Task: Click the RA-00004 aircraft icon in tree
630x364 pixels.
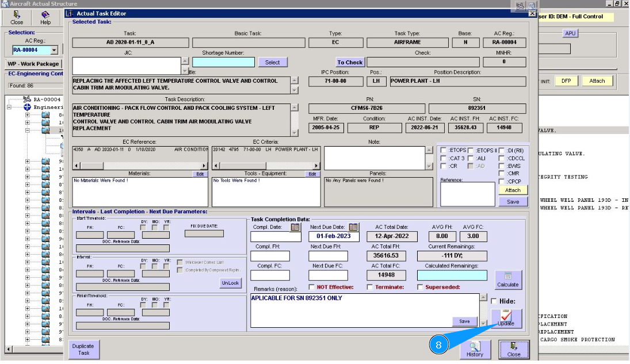Action: (27, 99)
